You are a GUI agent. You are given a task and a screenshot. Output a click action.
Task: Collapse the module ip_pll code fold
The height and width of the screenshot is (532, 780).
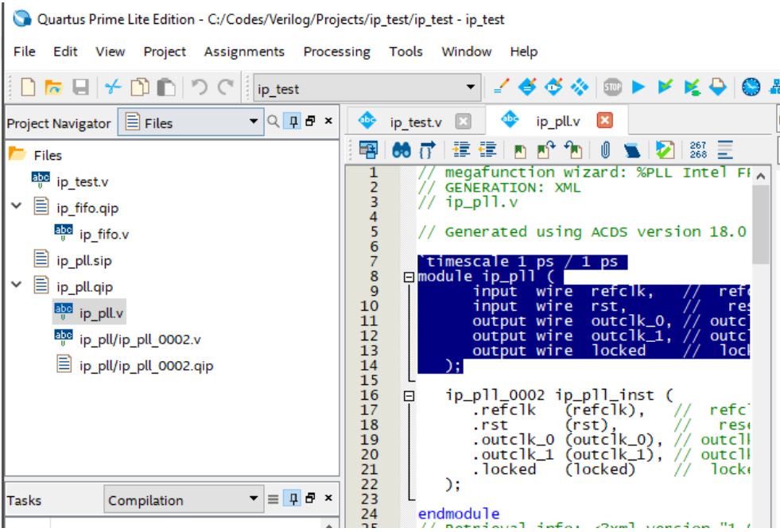[409, 278]
